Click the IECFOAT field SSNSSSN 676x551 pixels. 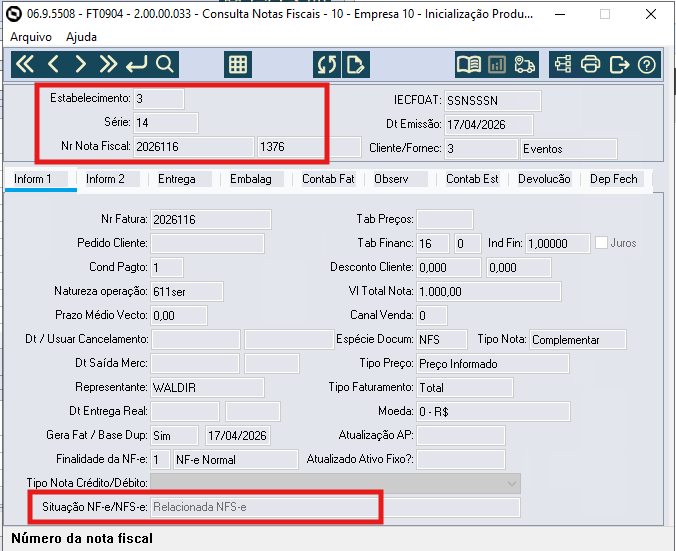click(492, 101)
